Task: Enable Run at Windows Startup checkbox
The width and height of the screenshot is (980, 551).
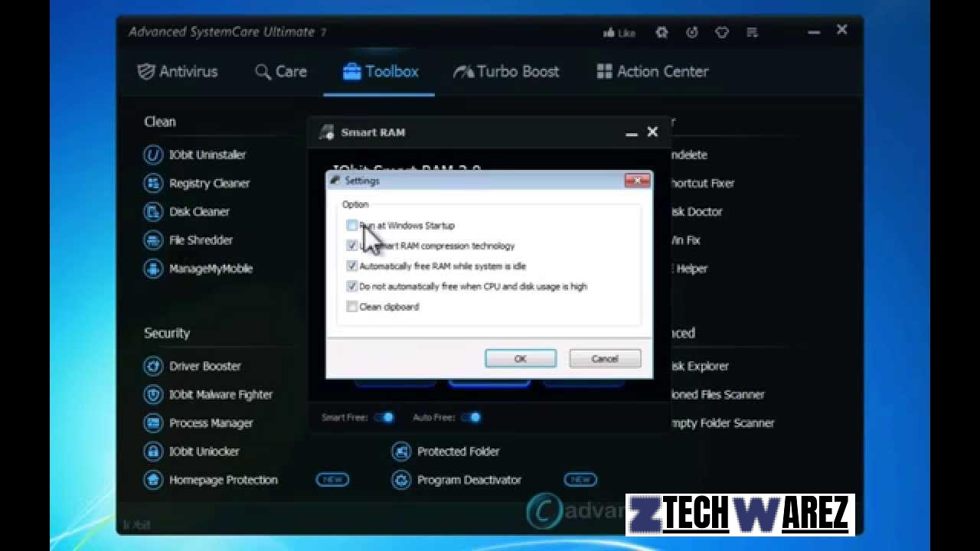Action: [x=351, y=225]
